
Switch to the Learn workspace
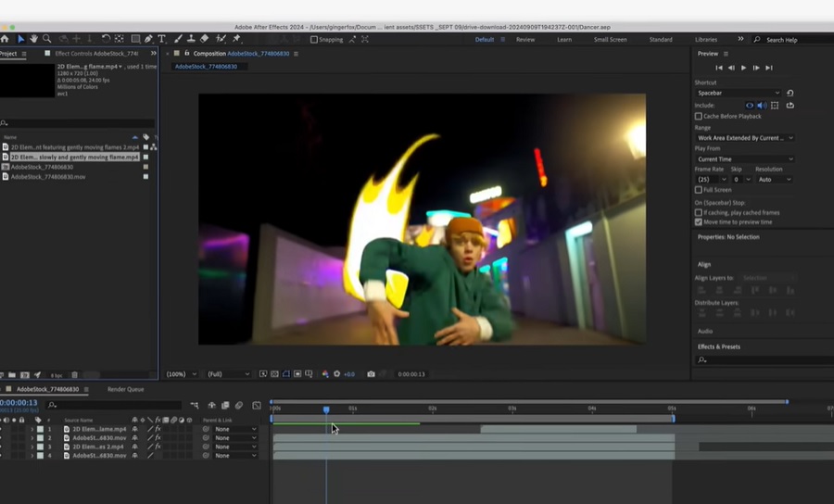point(564,39)
